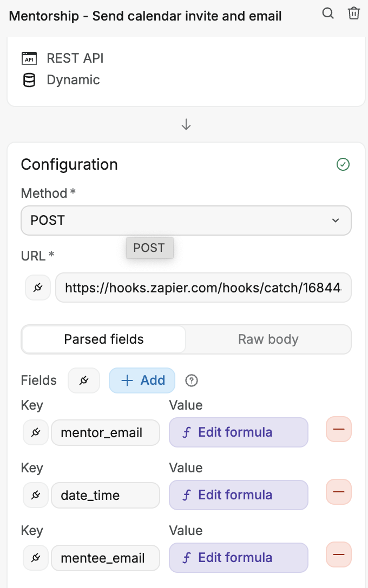Open the Method dropdown showing POST

point(186,220)
